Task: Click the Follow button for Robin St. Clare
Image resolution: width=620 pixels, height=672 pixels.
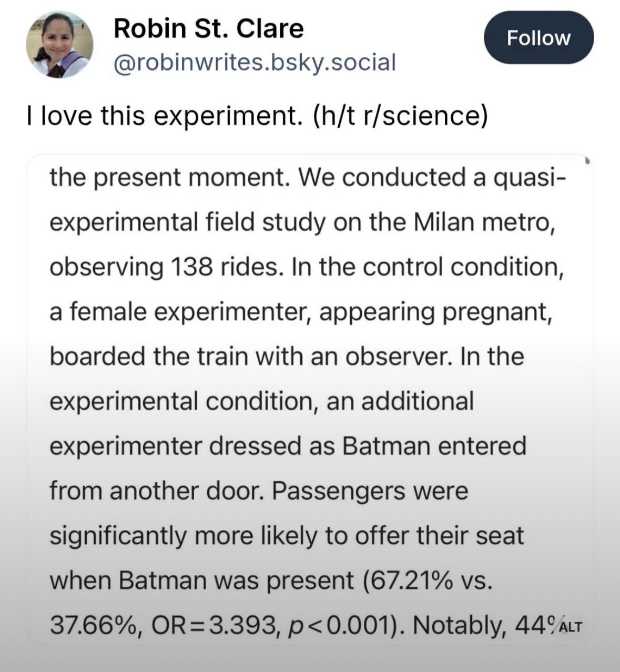Action: coord(538,37)
